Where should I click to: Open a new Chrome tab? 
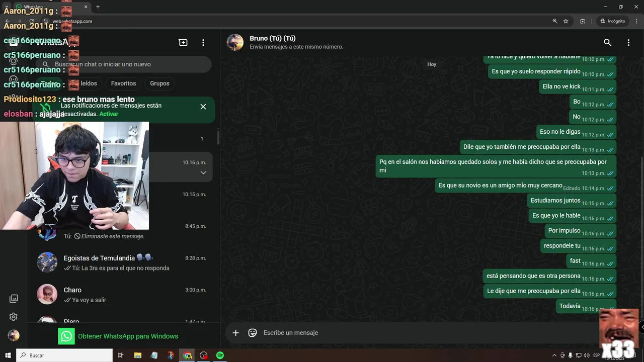tap(98, 7)
